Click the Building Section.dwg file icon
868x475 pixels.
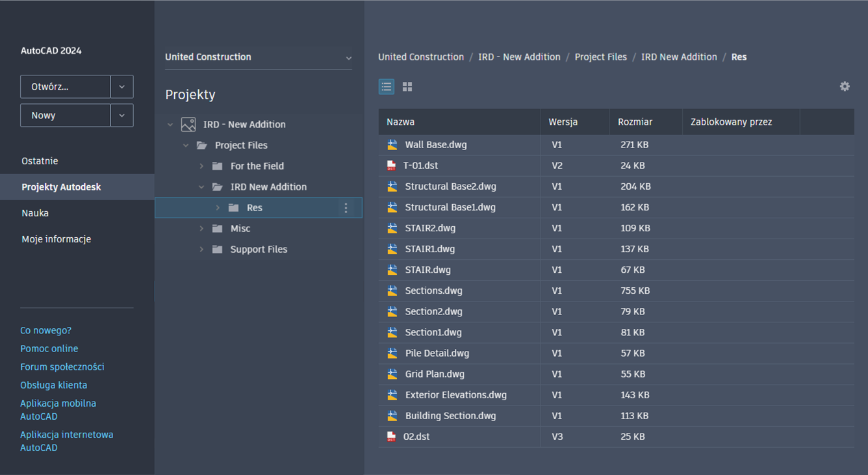392,415
